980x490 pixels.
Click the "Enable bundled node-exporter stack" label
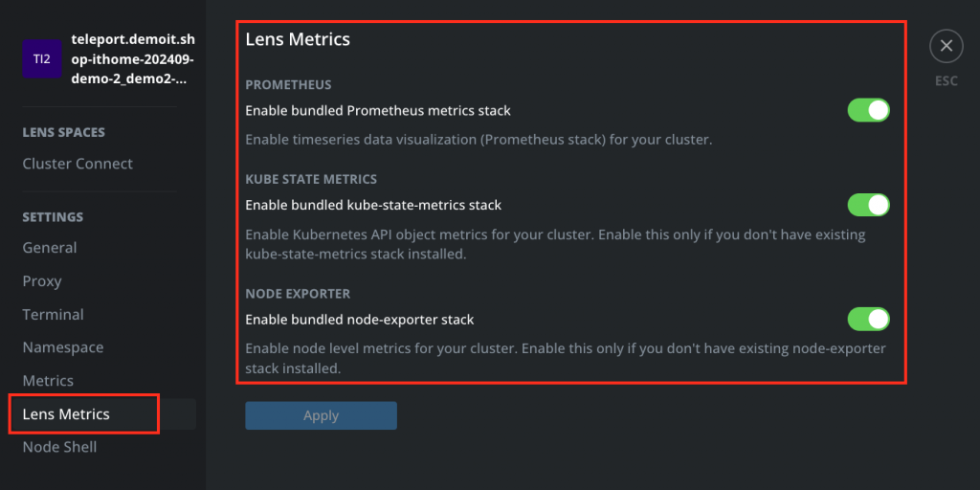pos(360,320)
